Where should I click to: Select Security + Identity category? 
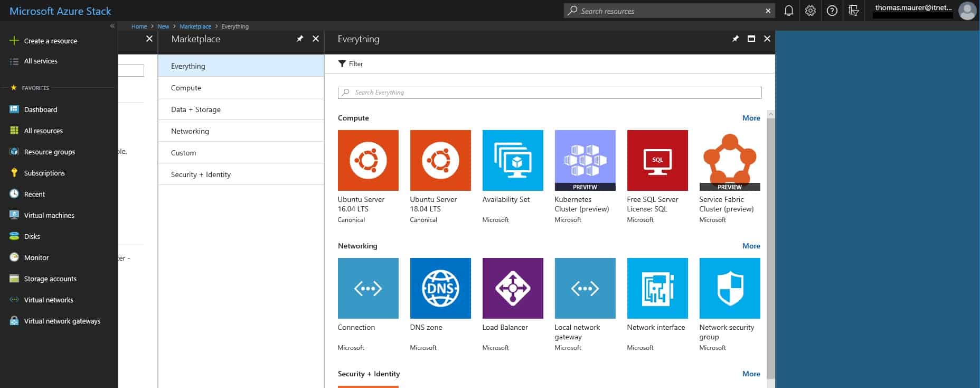click(x=241, y=174)
